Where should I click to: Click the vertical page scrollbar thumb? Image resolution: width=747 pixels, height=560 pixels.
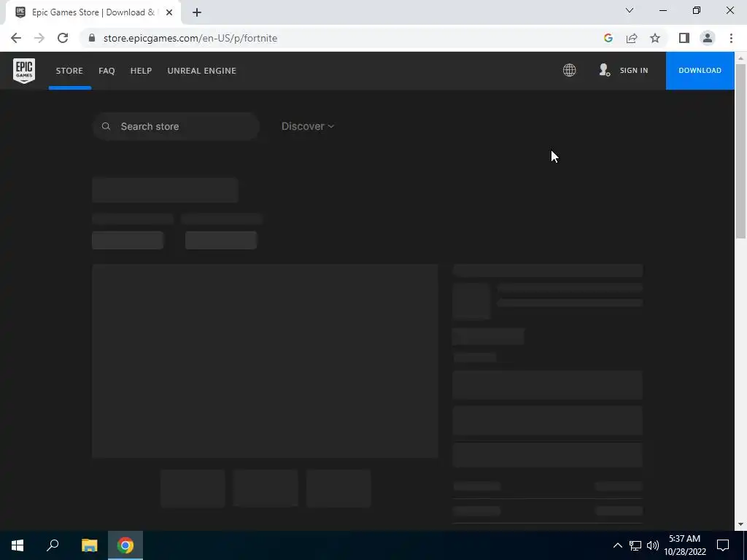(740, 150)
